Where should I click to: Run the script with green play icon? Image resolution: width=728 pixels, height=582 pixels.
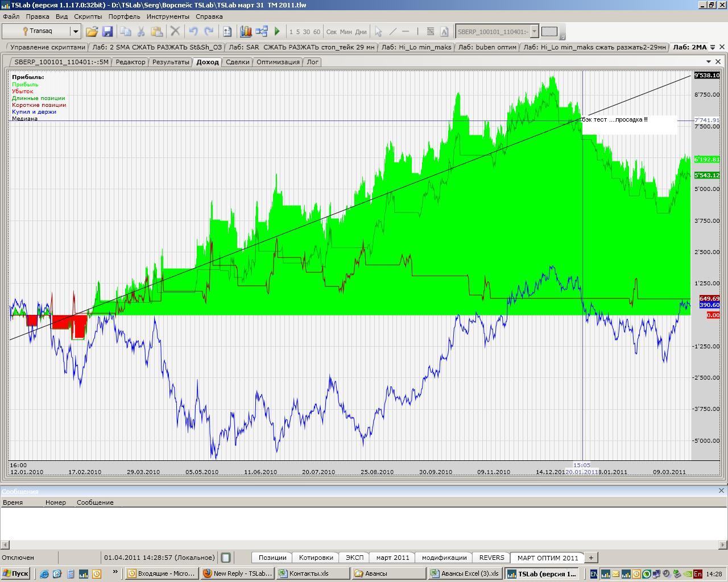pos(277,32)
